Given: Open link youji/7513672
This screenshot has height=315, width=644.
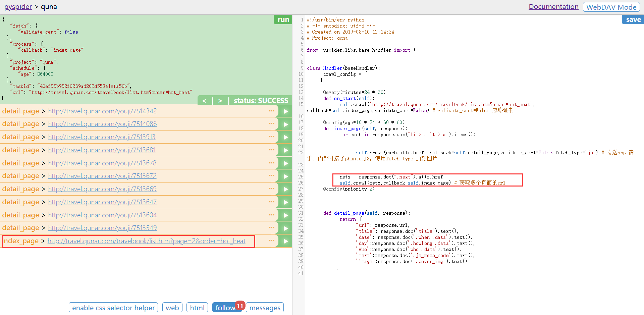Looking at the screenshot, I should pyautogui.click(x=102, y=176).
